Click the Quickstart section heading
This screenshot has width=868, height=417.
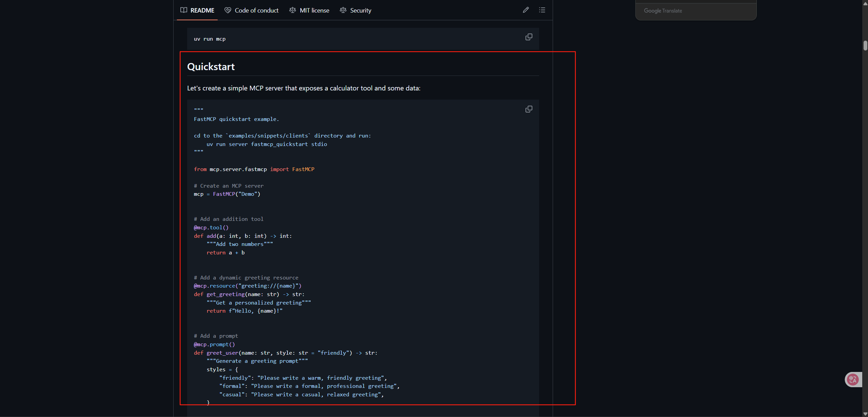point(211,67)
